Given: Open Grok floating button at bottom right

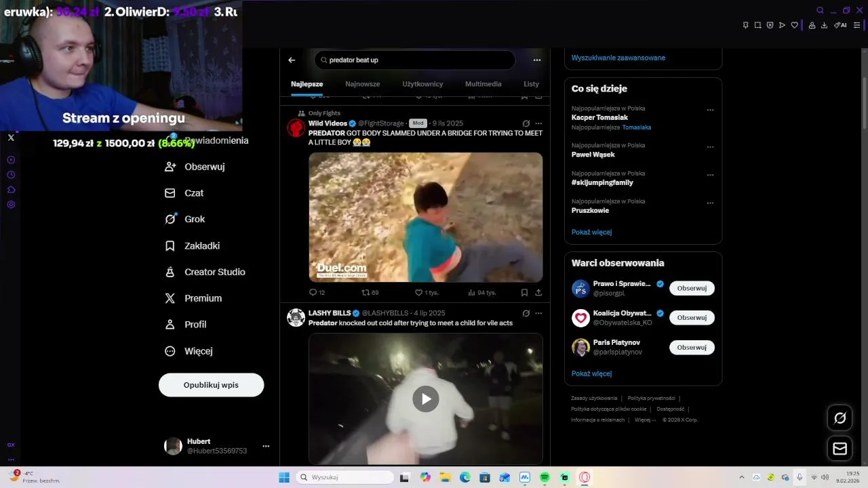Looking at the screenshot, I should tap(840, 418).
